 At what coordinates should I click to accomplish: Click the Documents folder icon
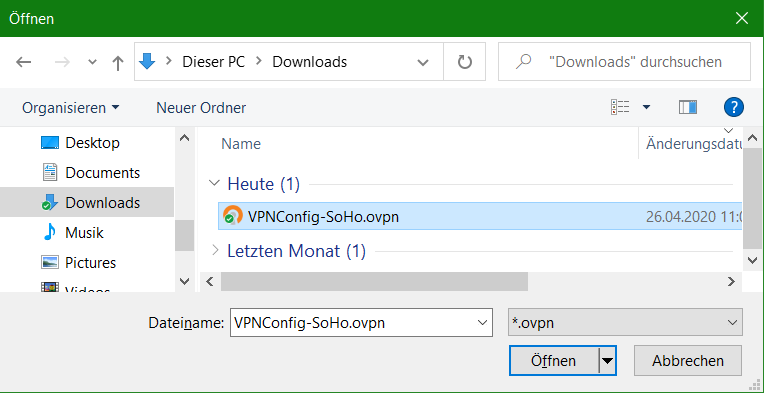50,172
